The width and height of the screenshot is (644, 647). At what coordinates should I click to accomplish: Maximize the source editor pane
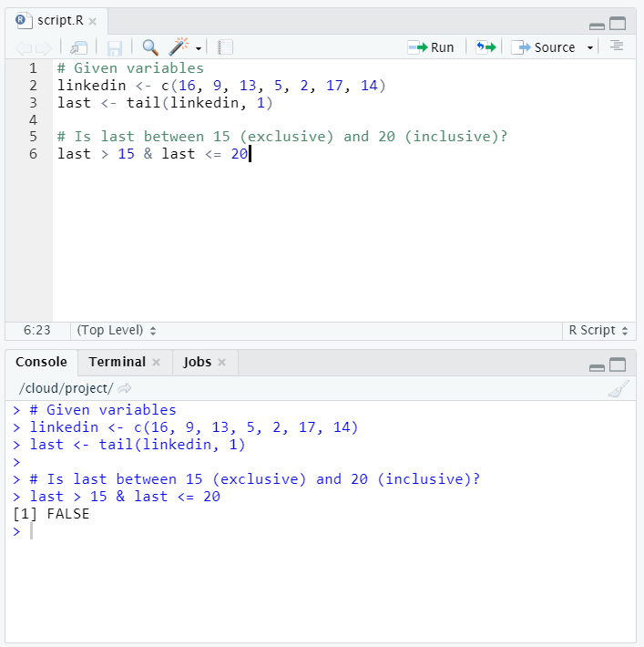point(618,24)
